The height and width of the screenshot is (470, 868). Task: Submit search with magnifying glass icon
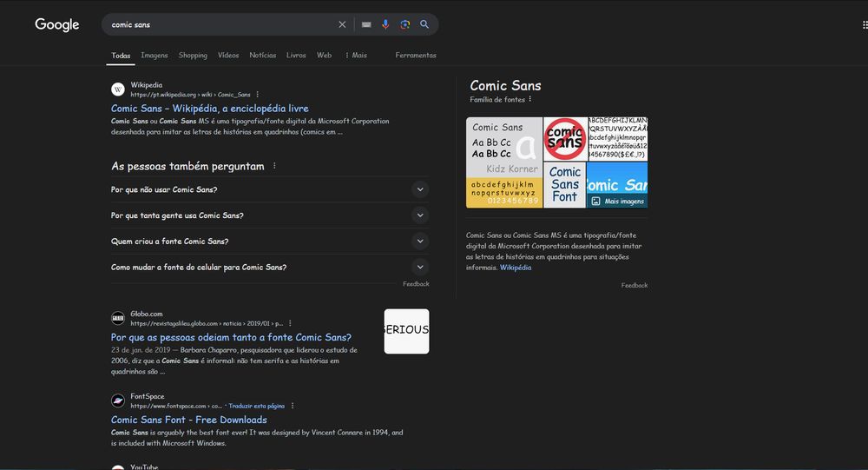pyautogui.click(x=424, y=24)
